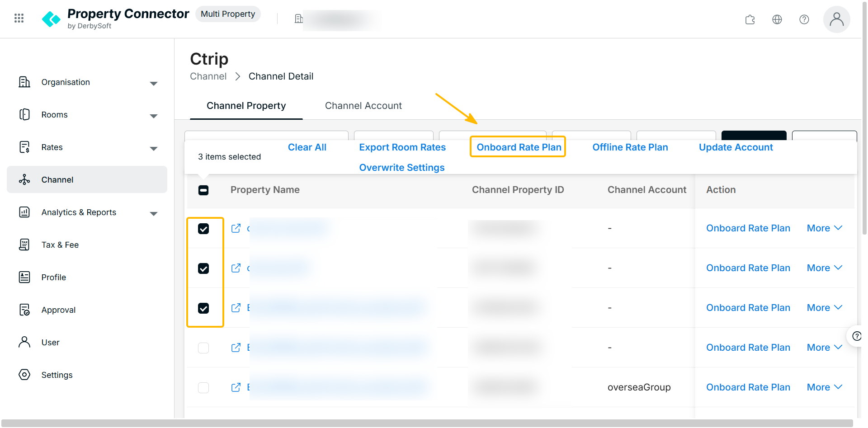The image size is (868, 428).
Task: Uncheck the second property row checkbox
Action: [x=203, y=268]
